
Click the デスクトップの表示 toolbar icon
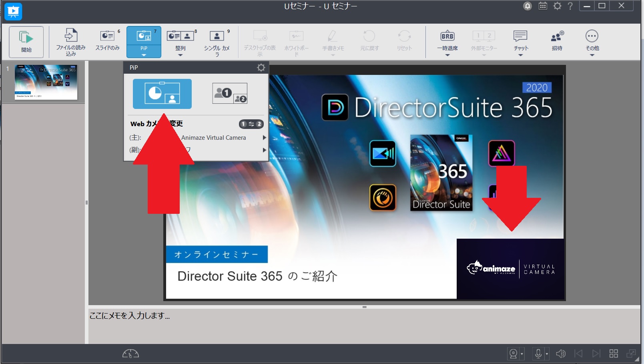coord(260,42)
